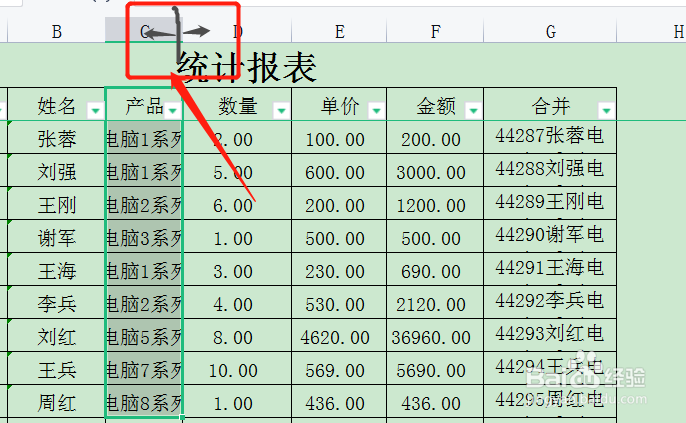
Task: Click merged cell 44292李兵电
Action: (x=550, y=302)
